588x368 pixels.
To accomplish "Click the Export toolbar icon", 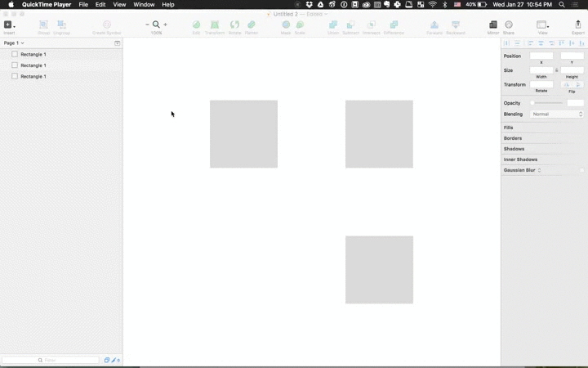I will (x=578, y=25).
